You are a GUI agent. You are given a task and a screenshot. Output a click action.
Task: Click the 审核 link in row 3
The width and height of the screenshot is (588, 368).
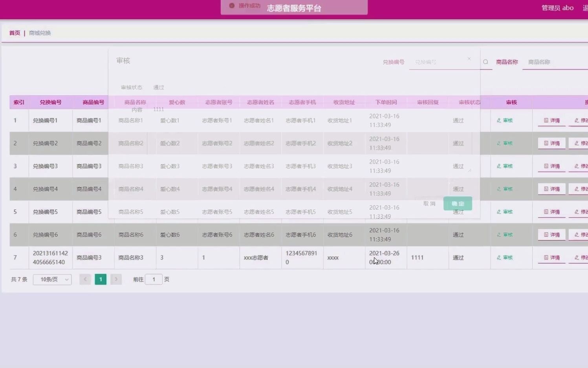[x=505, y=166]
